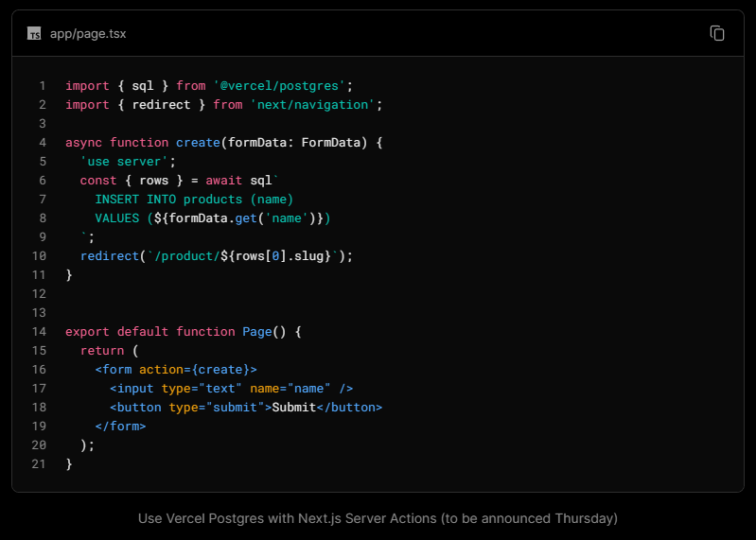This screenshot has width=756, height=540.
Task: Click the Page function name
Action: (x=257, y=331)
